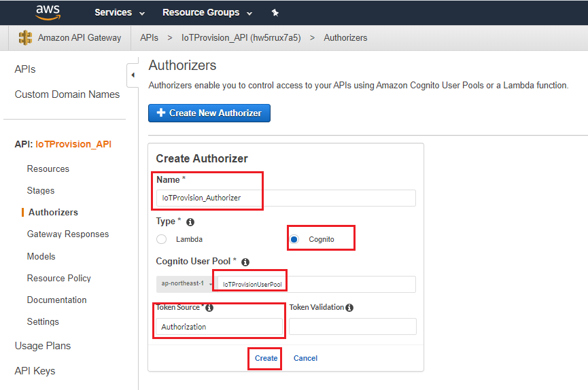Select Authorizers in the sidebar
The image size is (588, 390).
(53, 212)
